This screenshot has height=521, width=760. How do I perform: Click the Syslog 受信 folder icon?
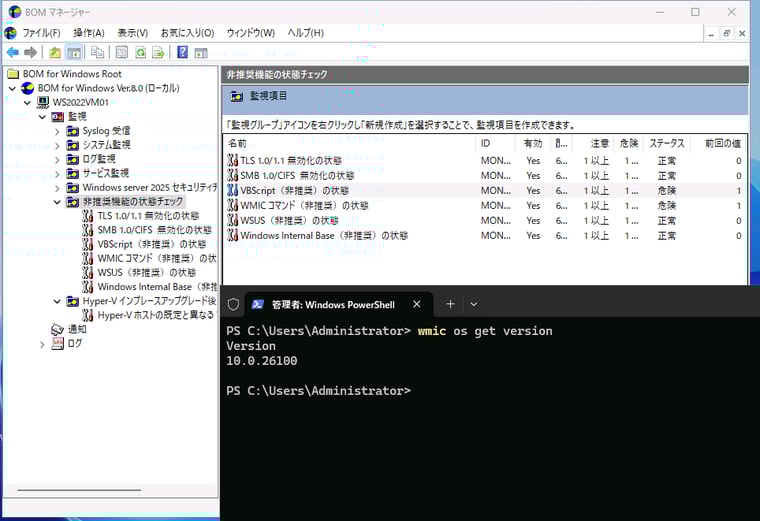pos(73,131)
